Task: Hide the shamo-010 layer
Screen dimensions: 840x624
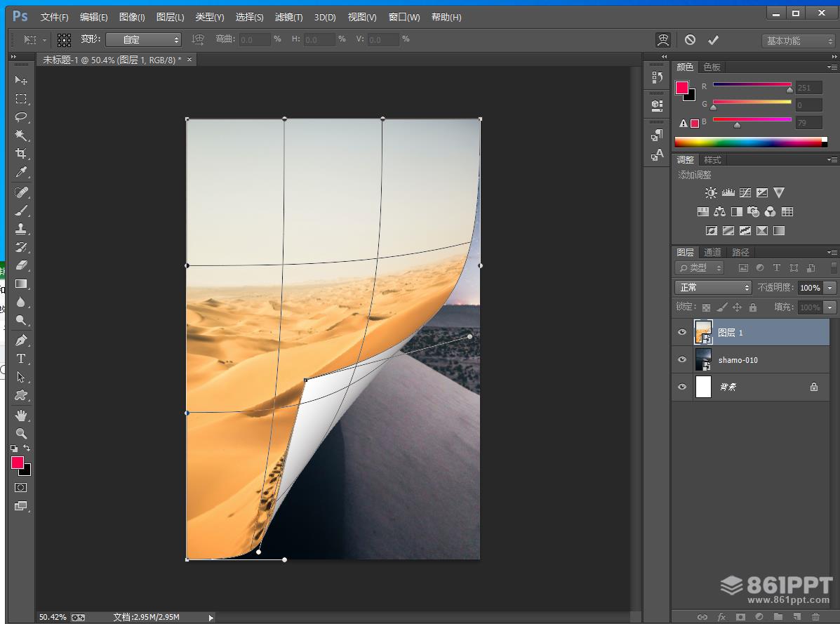Action: 682,359
